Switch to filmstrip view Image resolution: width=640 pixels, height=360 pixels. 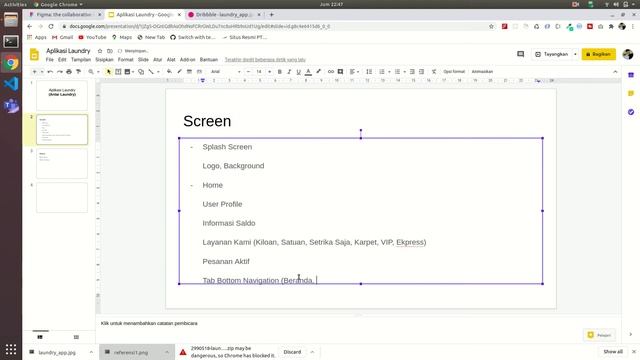click(40, 337)
